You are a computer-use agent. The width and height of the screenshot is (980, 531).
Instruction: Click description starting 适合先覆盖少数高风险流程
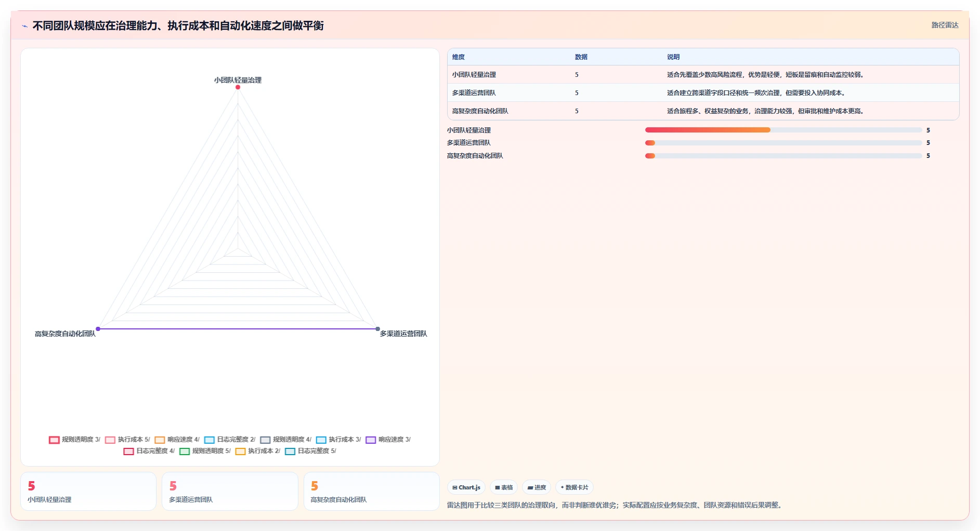coord(766,75)
